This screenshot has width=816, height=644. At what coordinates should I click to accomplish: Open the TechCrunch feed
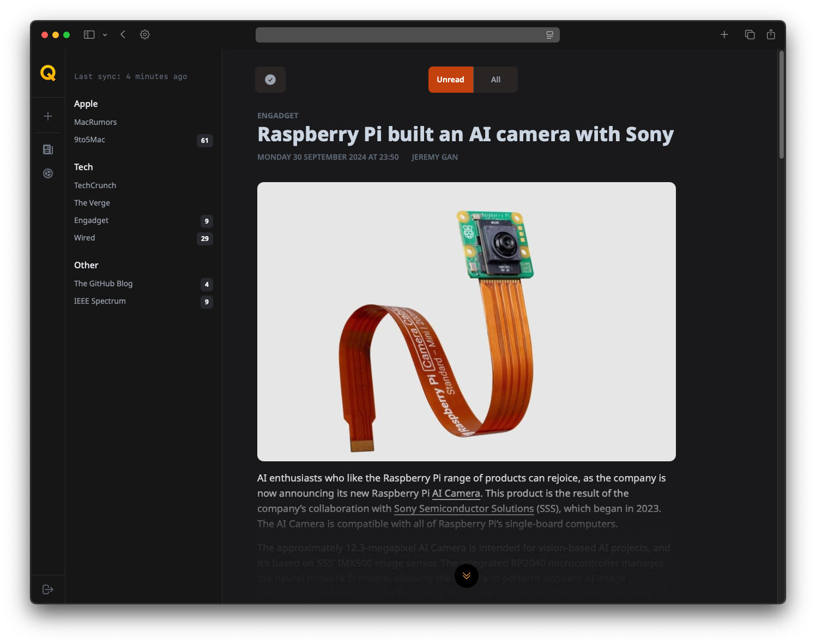click(x=95, y=185)
